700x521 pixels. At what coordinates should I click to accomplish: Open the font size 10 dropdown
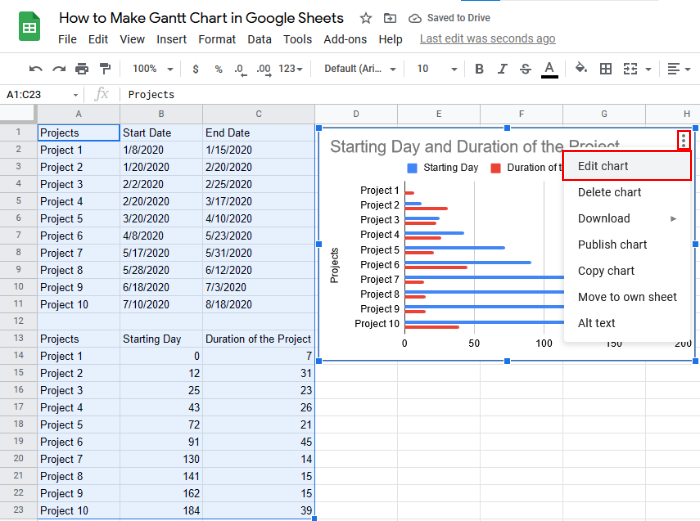pyautogui.click(x=437, y=69)
